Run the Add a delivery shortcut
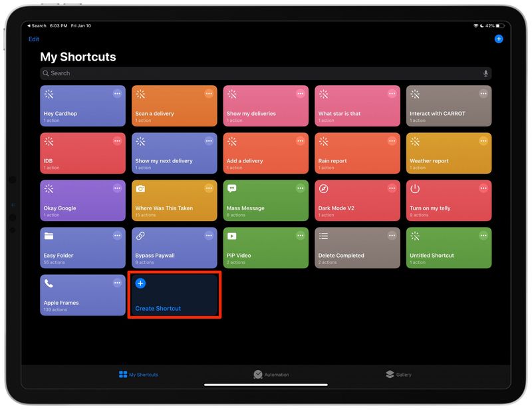Viewport: 532px width, 410px height. click(266, 153)
